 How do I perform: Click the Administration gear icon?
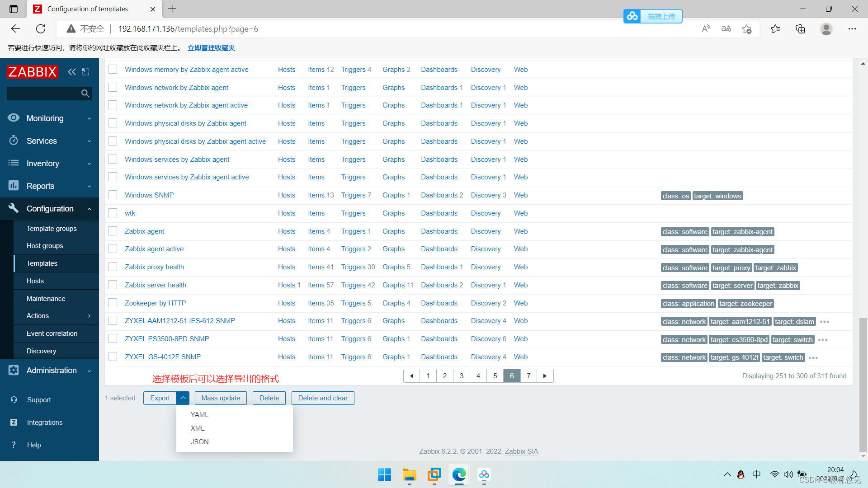point(14,370)
